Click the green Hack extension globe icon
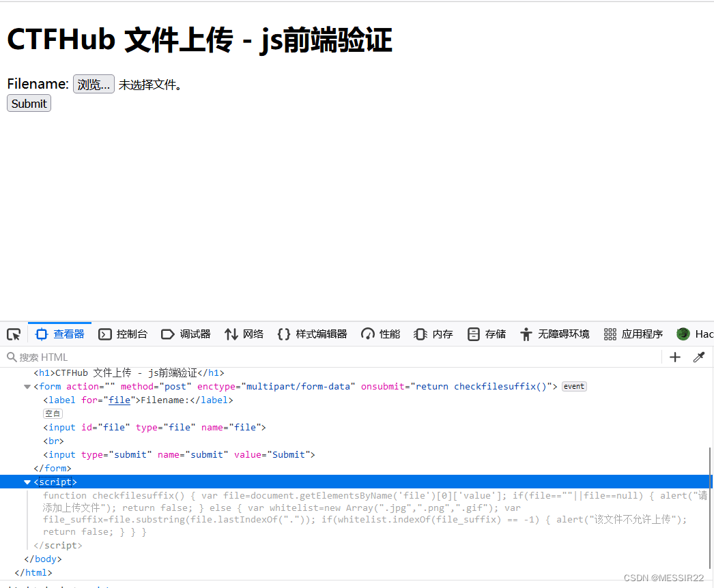Image resolution: width=714 pixels, height=588 pixels. point(683,334)
